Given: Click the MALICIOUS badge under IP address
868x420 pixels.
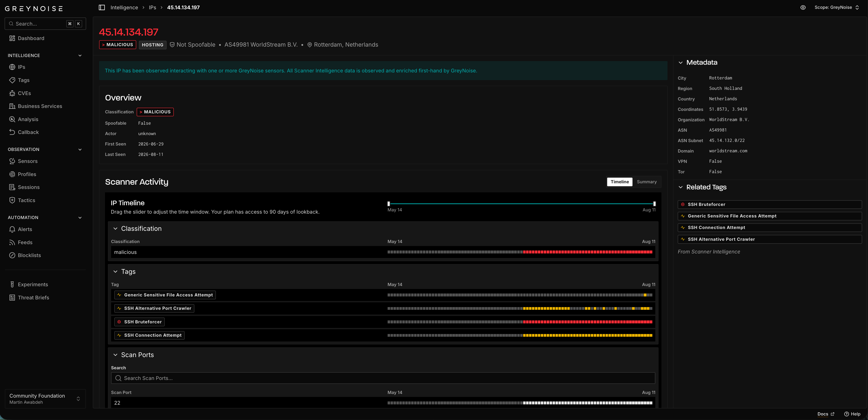Looking at the screenshot, I should pos(118,45).
